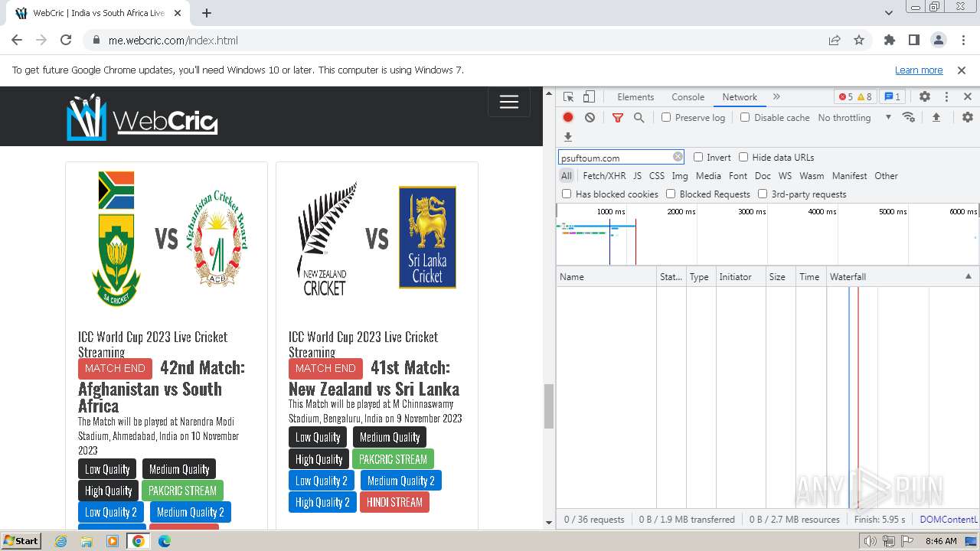The image size is (980, 551).
Task: Open a new browser tab
Action: 207,13
